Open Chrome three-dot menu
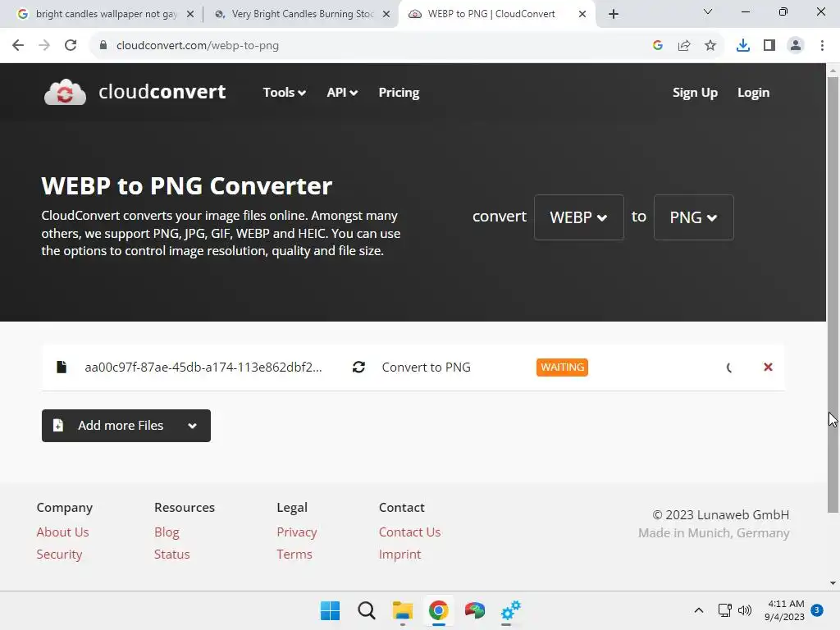 822,46
